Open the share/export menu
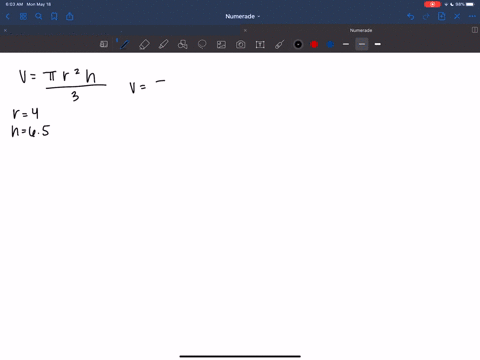This screenshot has width=480, height=360. [70, 16]
